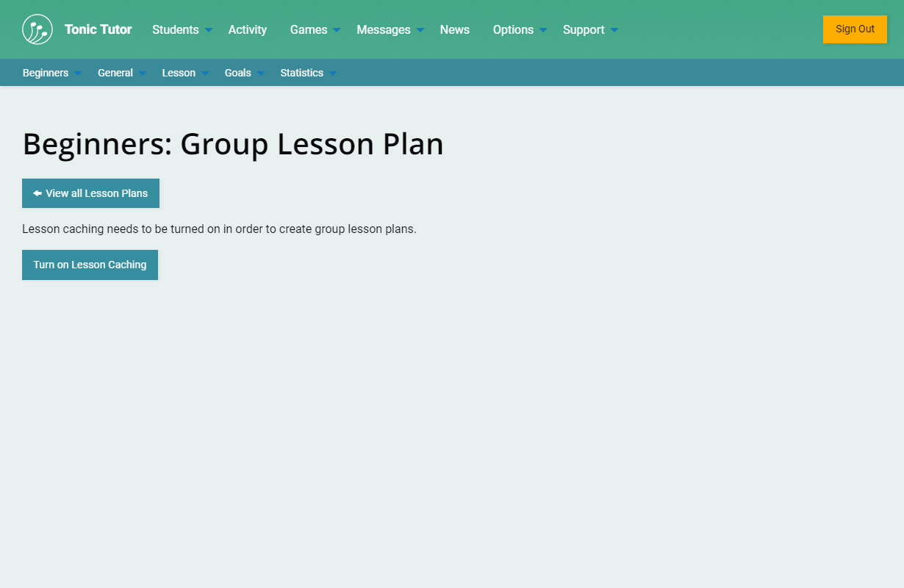Viewport: 904px width, 588px height.
Task: Open the Beginners submenu arrow
Action: 78,73
